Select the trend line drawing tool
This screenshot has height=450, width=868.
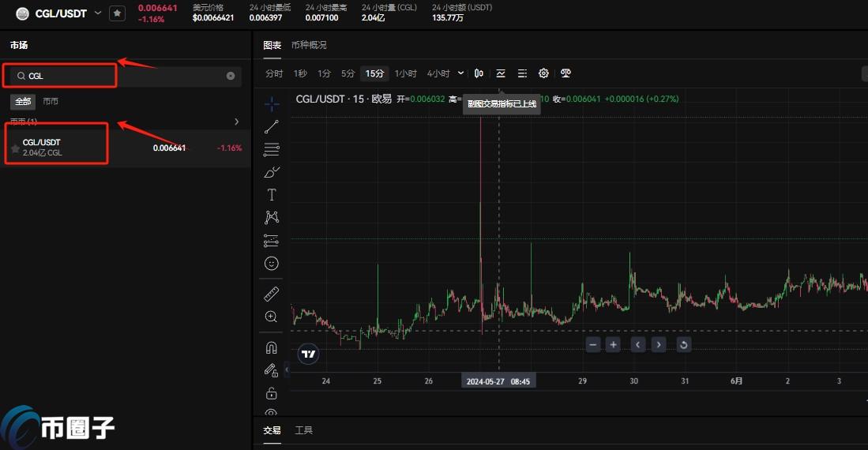(272, 126)
